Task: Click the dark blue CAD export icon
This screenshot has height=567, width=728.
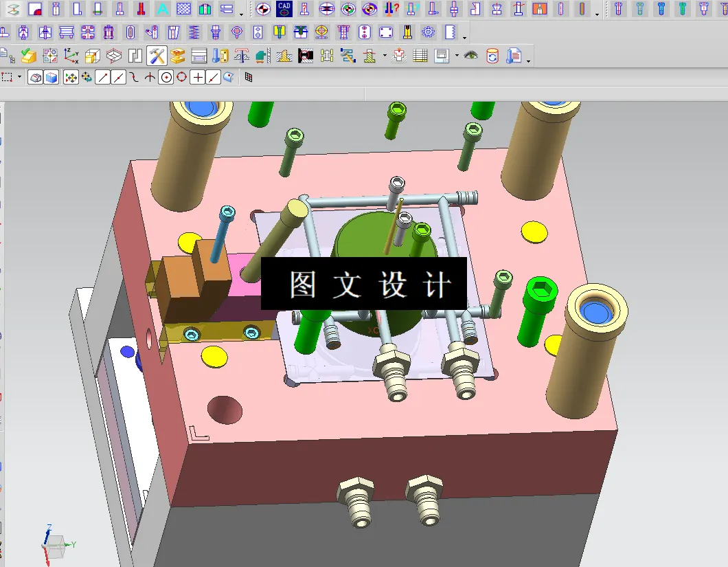Action: click(284, 9)
